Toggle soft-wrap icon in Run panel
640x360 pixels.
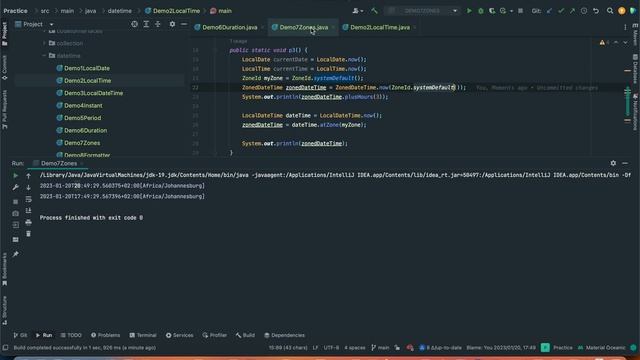[28, 199]
